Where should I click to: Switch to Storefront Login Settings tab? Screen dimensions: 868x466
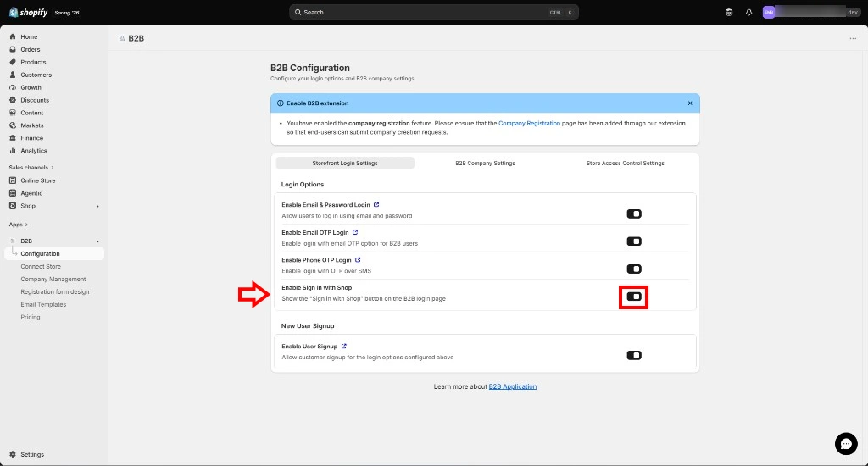click(x=345, y=164)
